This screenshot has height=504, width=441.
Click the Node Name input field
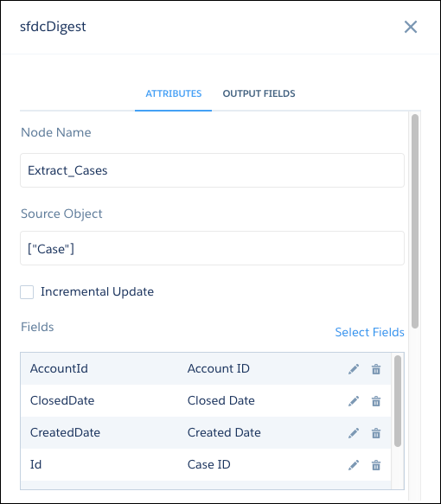tap(212, 170)
